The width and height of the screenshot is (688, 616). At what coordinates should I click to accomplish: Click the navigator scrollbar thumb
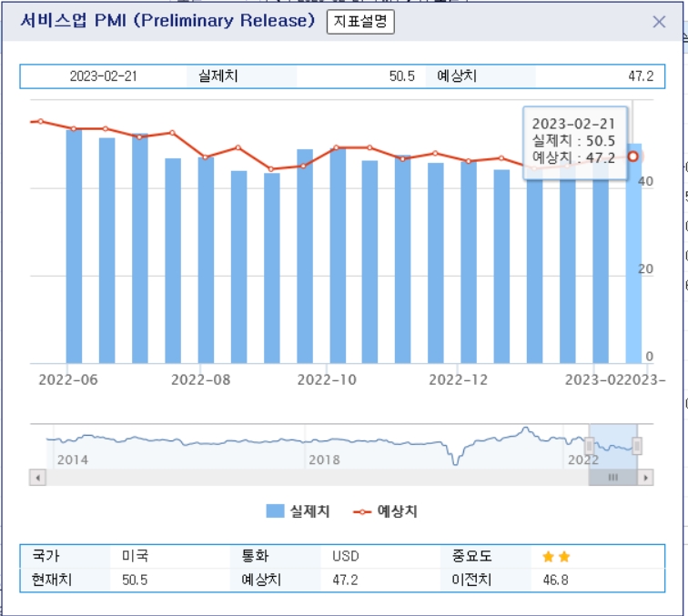pos(613,478)
